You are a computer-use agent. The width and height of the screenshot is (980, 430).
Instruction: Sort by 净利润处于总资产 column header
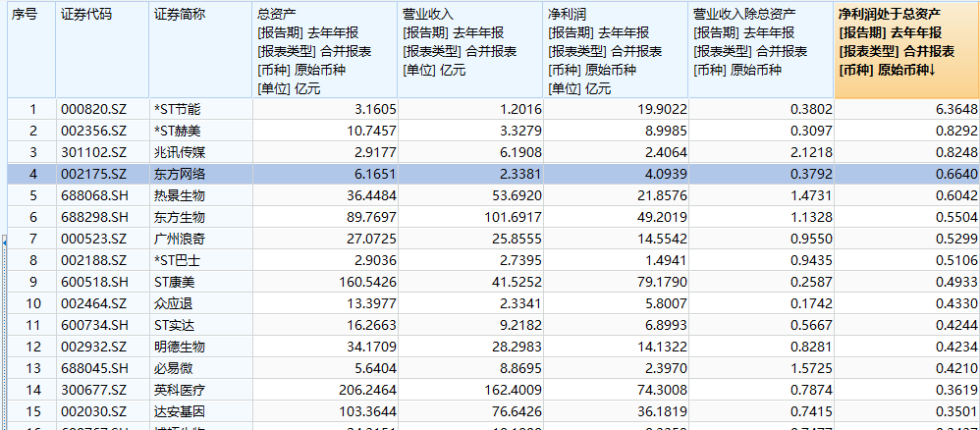click(907, 50)
